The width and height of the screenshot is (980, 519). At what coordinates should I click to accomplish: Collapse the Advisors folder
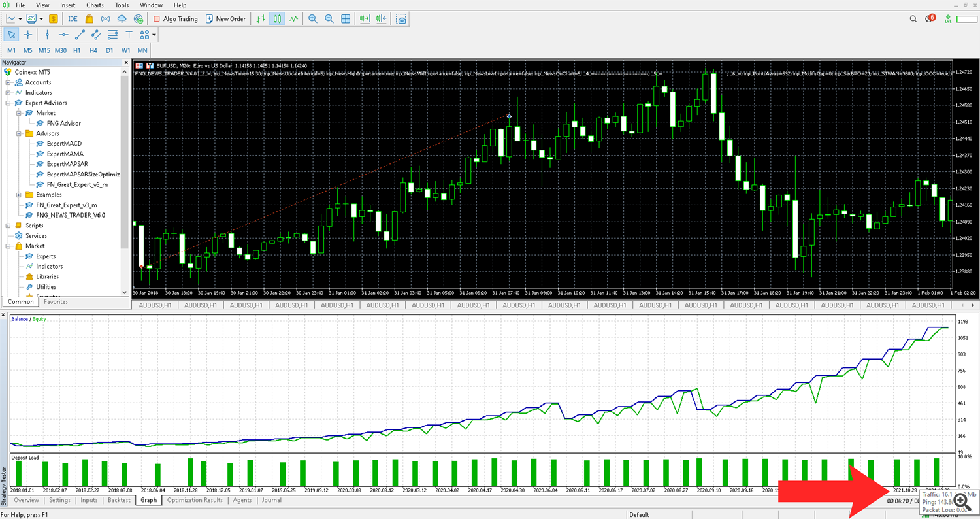(x=19, y=133)
